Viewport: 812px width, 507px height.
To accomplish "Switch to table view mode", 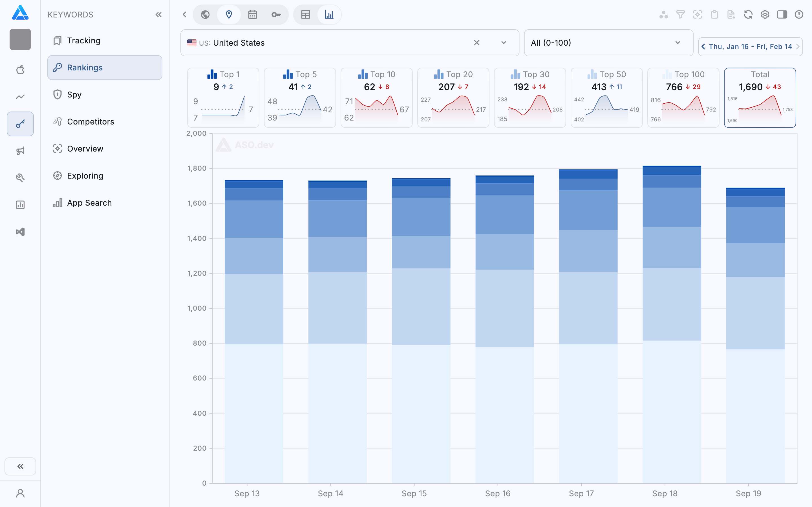I will pyautogui.click(x=305, y=14).
